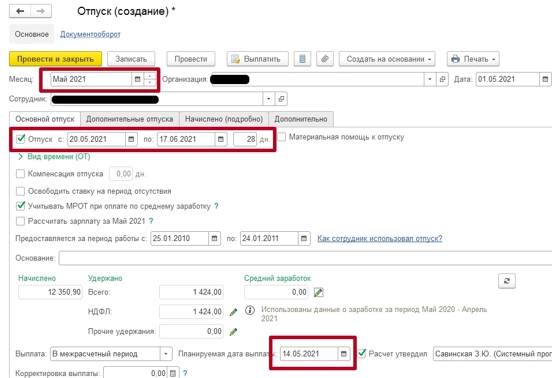Open calendar for vacation end date 17.06.2021
558x378 pixels.
221,139
